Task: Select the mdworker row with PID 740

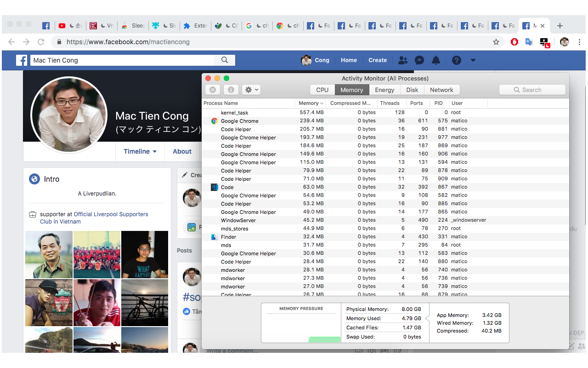Action: [385, 270]
